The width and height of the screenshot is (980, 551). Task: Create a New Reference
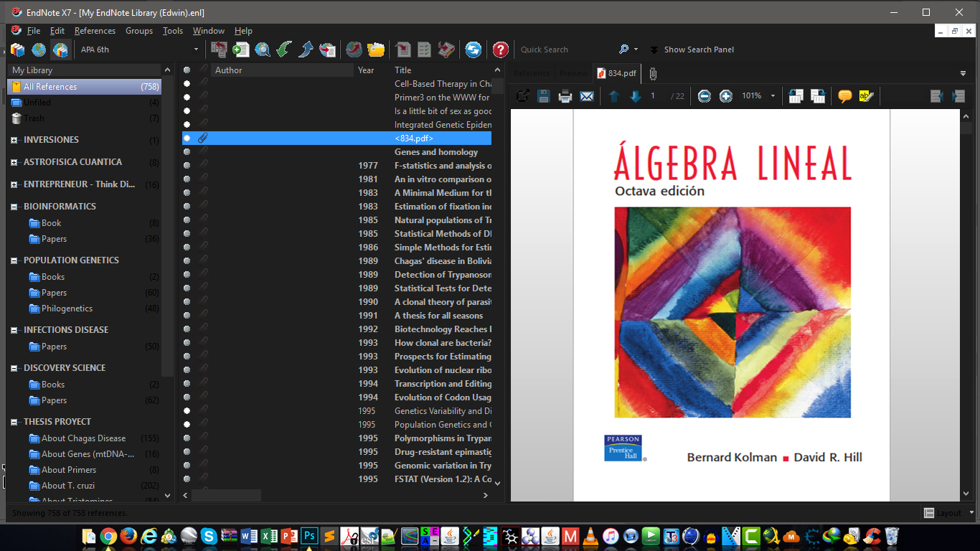(x=240, y=50)
